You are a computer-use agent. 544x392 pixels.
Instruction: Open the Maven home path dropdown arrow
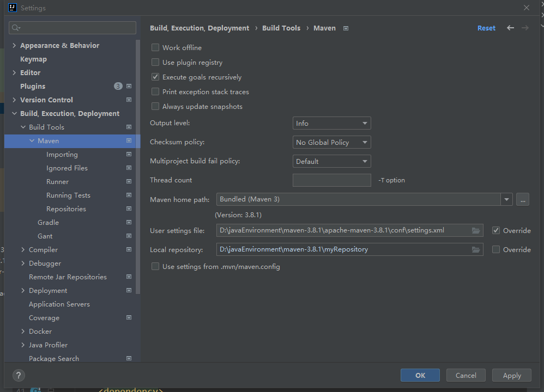pos(506,199)
